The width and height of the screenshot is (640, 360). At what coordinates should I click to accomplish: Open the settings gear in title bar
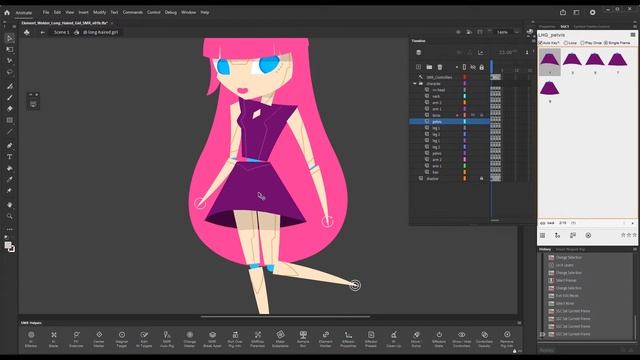coord(593,12)
